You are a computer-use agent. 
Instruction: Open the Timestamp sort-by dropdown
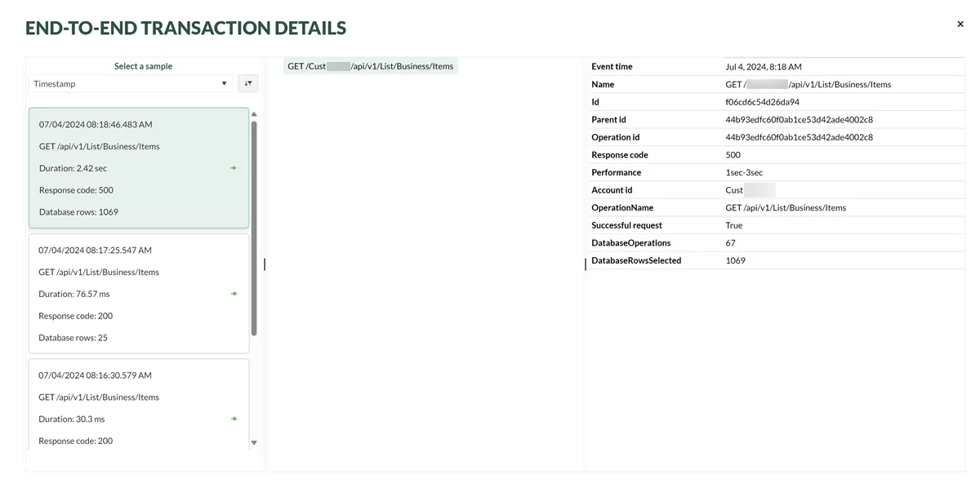131,83
